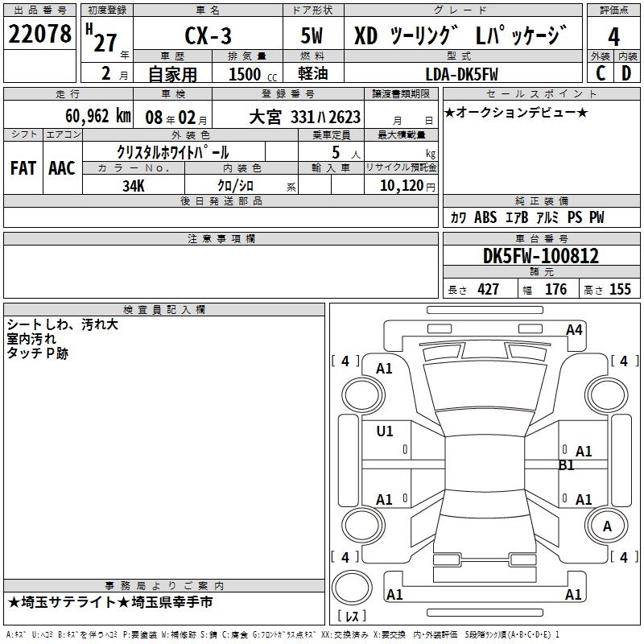Select the exterior grade C
Image resolution: width=644 pixels, height=644 pixels.
[600, 73]
